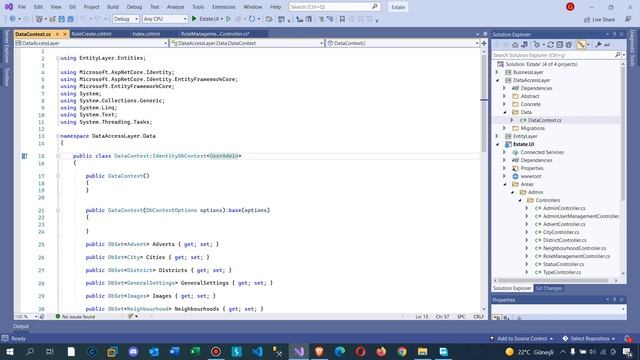Open the Build menu
Viewport: 640px width, 360px height.
(x=113, y=7)
